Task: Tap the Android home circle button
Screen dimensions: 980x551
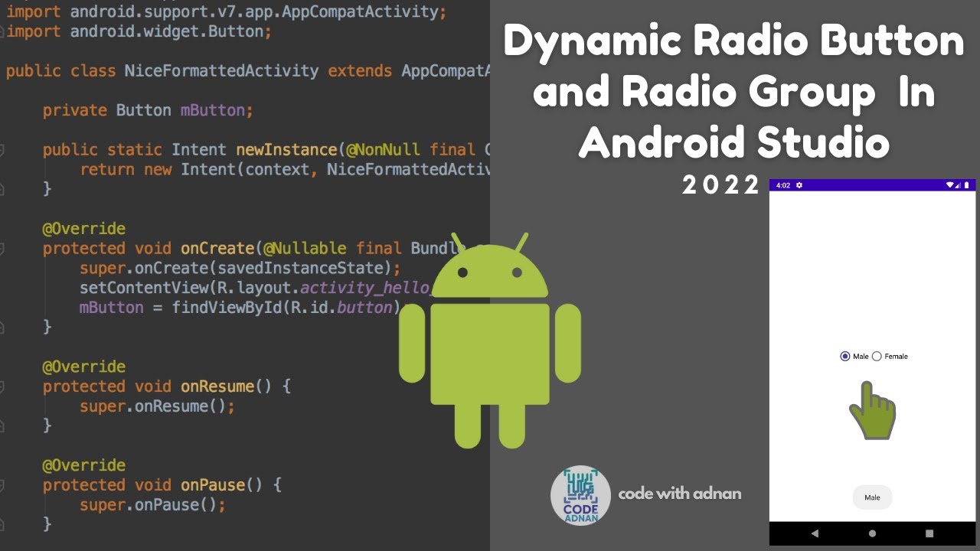Action: click(872, 533)
